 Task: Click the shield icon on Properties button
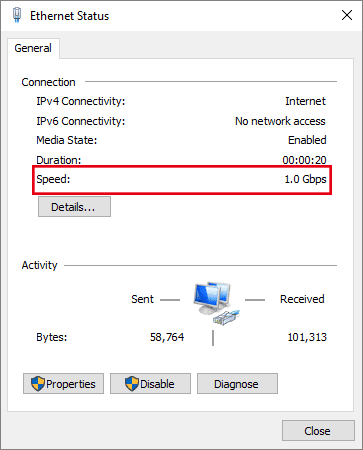click(37, 384)
